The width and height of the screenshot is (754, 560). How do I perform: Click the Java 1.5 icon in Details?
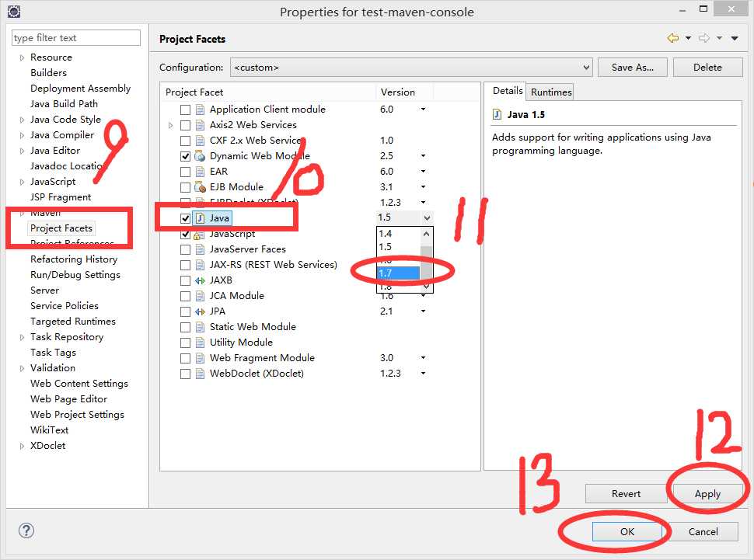pyautogui.click(x=497, y=114)
